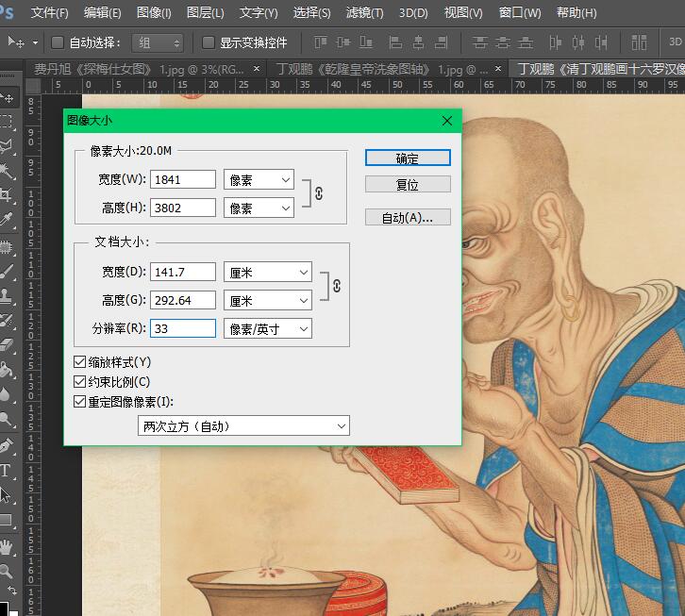Click the Align Horizontal Centers icon
685x616 pixels.
click(419, 42)
